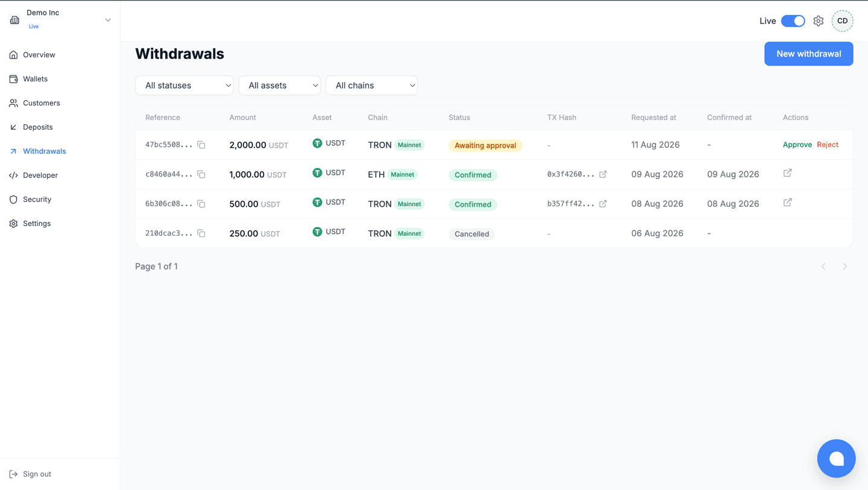Viewport: 868px width, 490px height.
Task: Click the Developer code icon
Action: tap(13, 175)
